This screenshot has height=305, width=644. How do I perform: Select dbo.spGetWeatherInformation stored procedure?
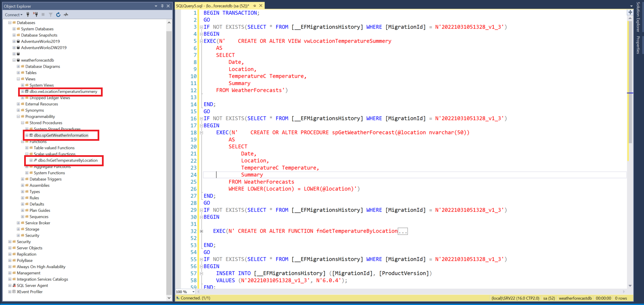pyautogui.click(x=60, y=135)
